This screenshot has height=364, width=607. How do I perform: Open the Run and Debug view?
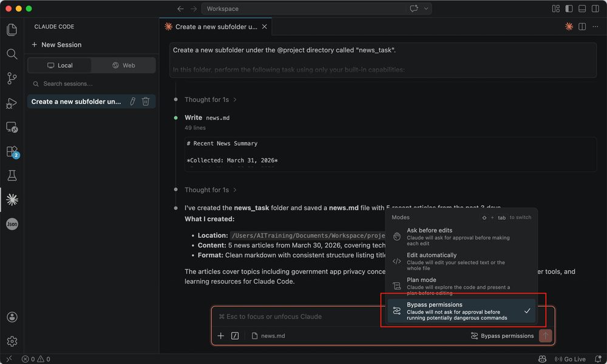click(12, 103)
